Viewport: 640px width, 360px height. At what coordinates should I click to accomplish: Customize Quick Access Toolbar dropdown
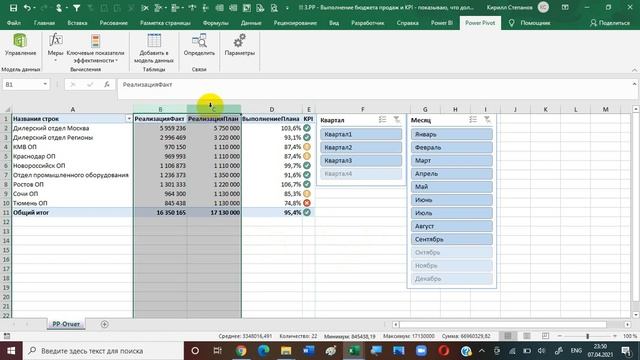(x=287, y=8)
